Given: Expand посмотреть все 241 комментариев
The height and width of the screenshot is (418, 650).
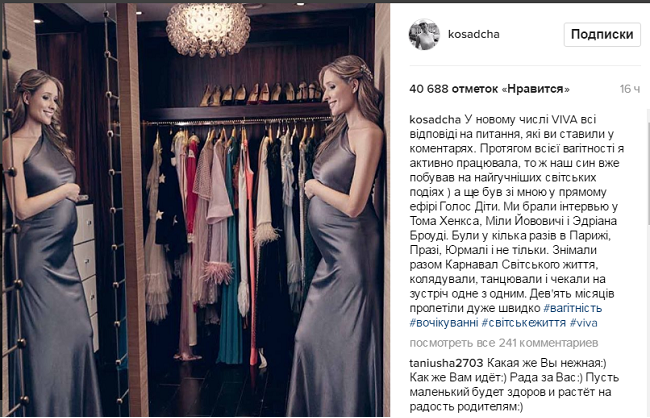Looking at the screenshot, I should tap(504, 343).
